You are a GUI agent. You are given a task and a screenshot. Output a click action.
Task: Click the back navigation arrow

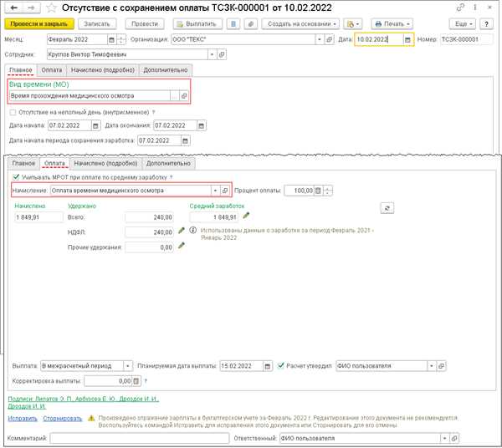pos(10,8)
